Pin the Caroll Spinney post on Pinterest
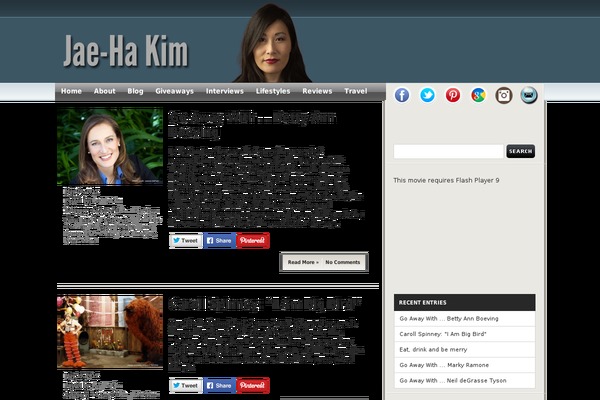The width and height of the screenshot is (600, 400). pyautogui.click(x=253, y=385)
